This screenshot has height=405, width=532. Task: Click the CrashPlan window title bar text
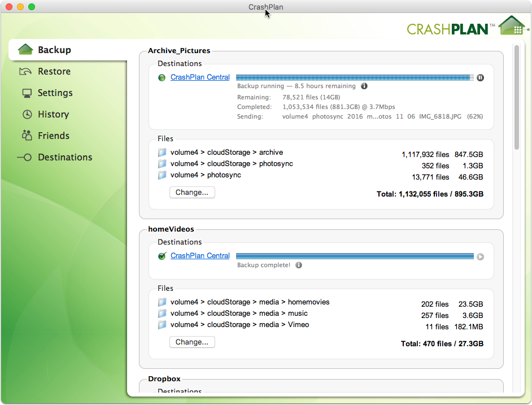coord(265,7)
